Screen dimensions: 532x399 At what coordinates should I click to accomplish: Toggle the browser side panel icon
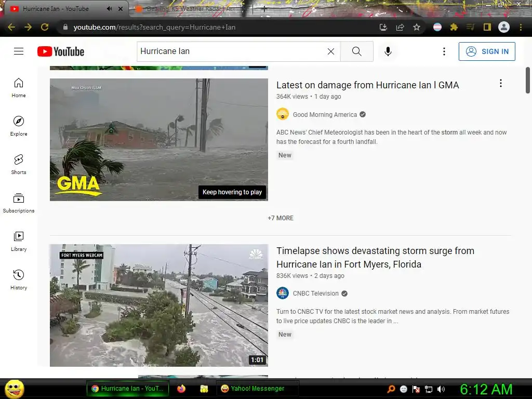487,27
